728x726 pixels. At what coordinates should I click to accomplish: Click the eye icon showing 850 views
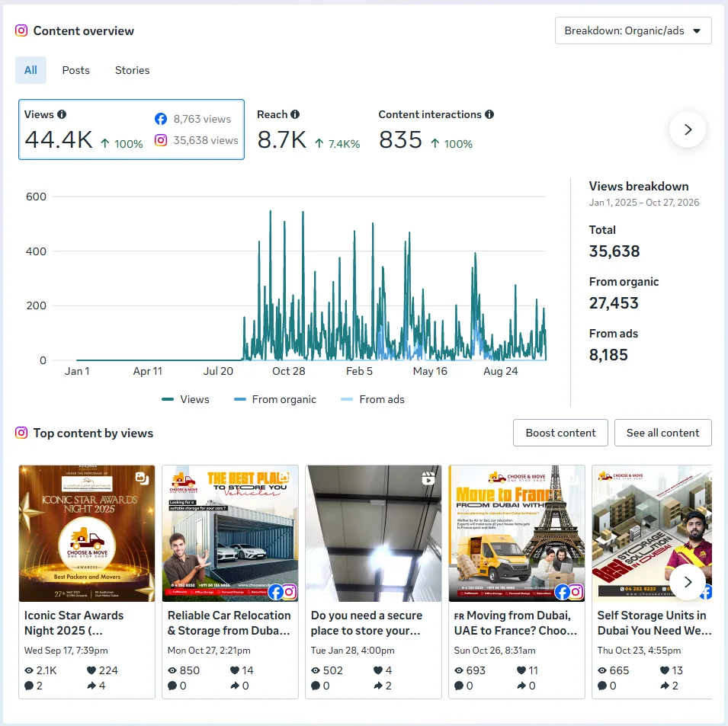pos(172,670)
